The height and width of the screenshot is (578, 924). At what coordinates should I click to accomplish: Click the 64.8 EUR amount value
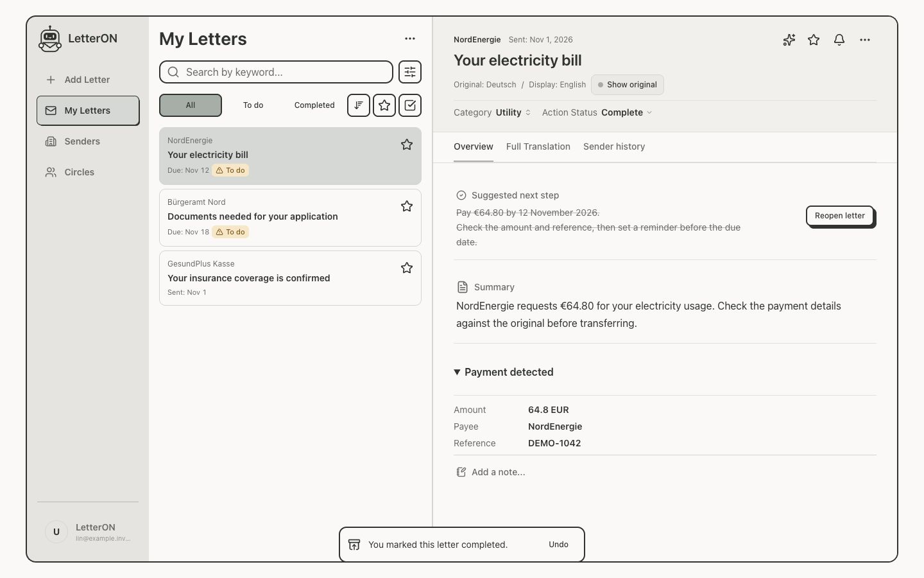coord(549,410)
